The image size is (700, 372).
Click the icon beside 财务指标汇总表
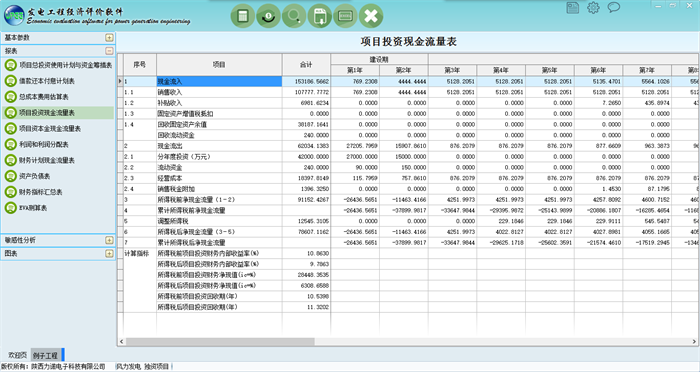coord(10,192)
